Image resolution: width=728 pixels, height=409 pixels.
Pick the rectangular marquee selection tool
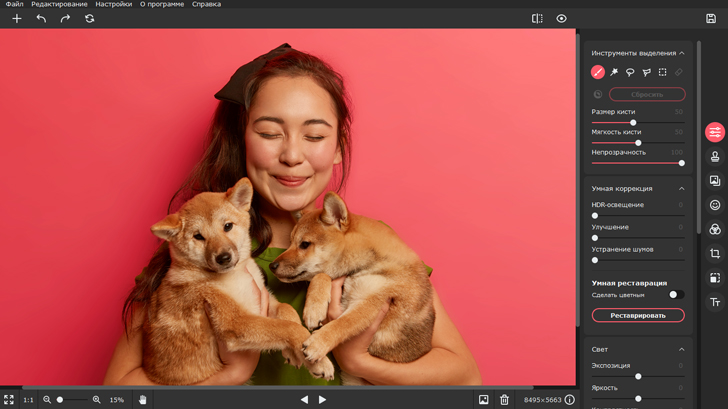[x=662, y=72]
